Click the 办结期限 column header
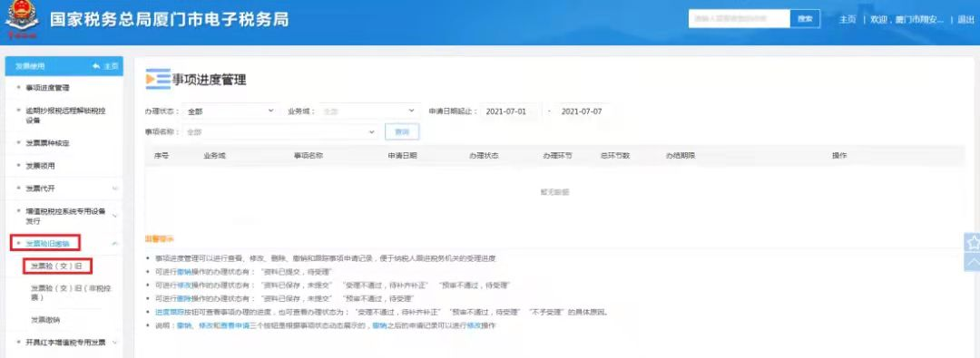This screenshot has height=358, width=980. [x=681, y=155]
